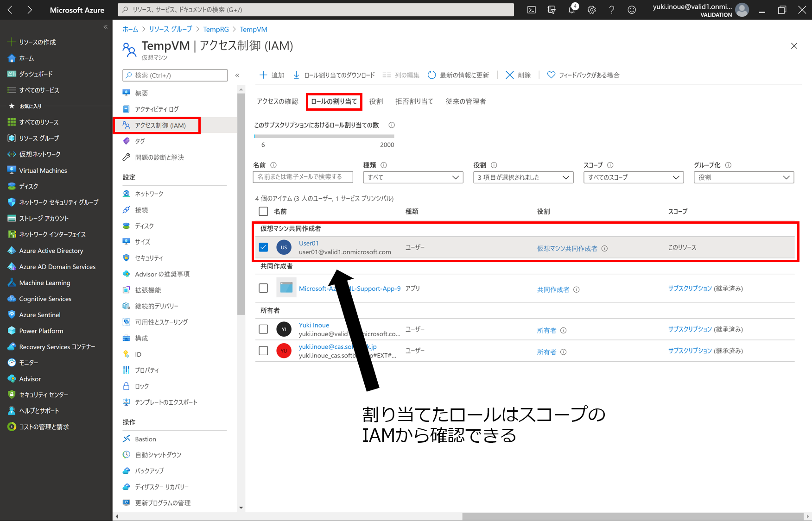Open the 種類 すべて dropdown

[x=413, y=177]
